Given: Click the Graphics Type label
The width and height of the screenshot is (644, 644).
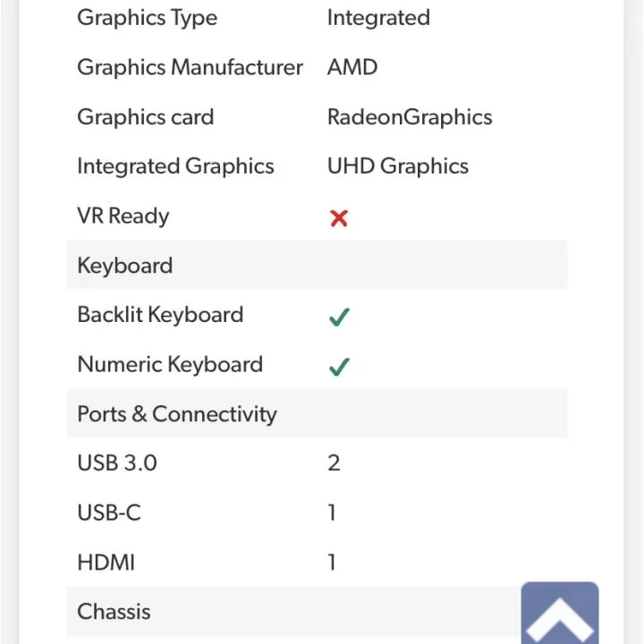Looking at the screenshot, I should [x=147, y=19].
